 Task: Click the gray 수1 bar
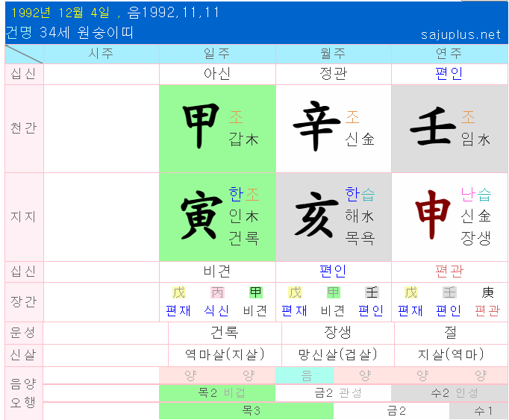(478, 411)
